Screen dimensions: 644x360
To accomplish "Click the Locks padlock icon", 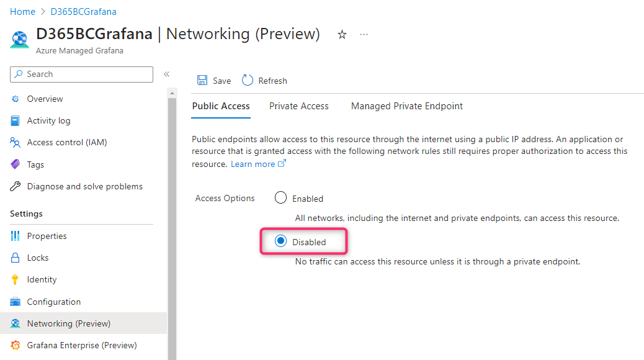I will click(16, 258).
